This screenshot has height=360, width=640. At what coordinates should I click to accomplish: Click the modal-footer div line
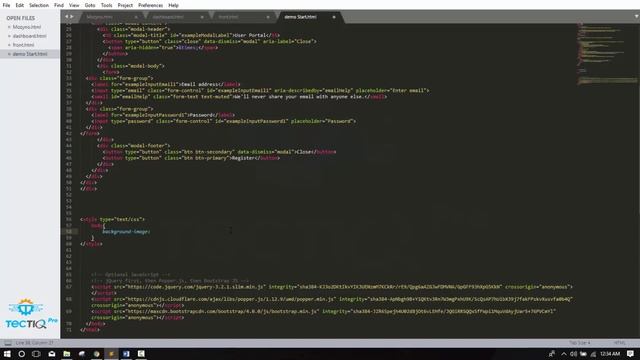click(133, 146)
